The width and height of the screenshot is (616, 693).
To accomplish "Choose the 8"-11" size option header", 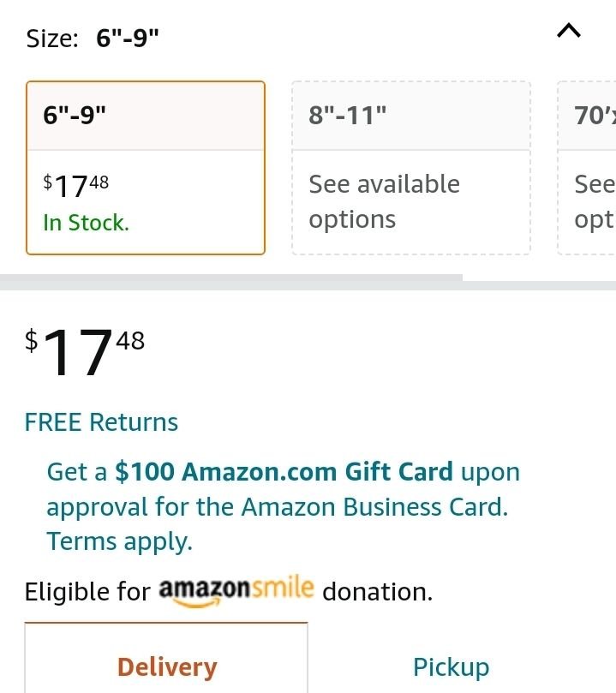I will 411,116.
